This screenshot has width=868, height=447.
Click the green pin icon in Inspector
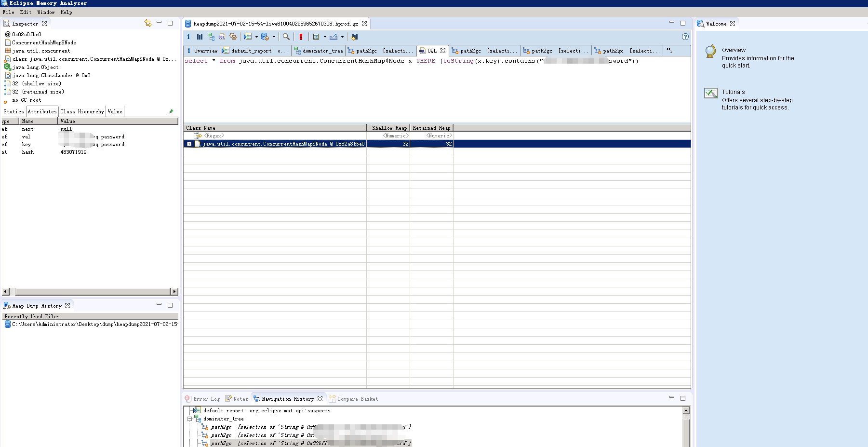tap(171, 111)
